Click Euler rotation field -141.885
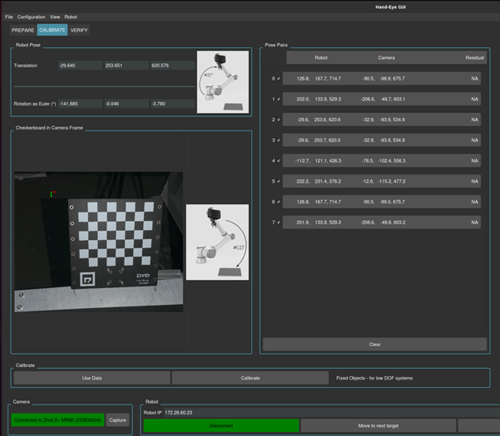Screen dimensions: 500x436 coord(80,104)
